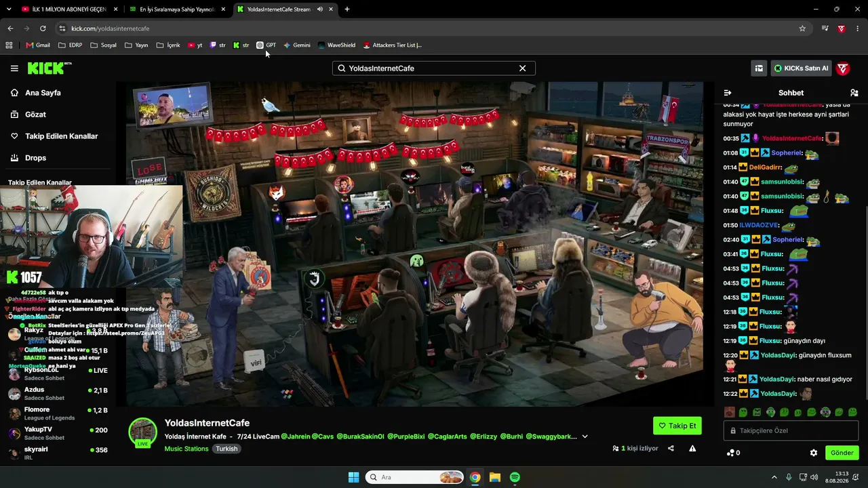The width and height of the screenshot is (868, 488).
Task: Collapse the Sohbet chat panel
Action: 728,93
